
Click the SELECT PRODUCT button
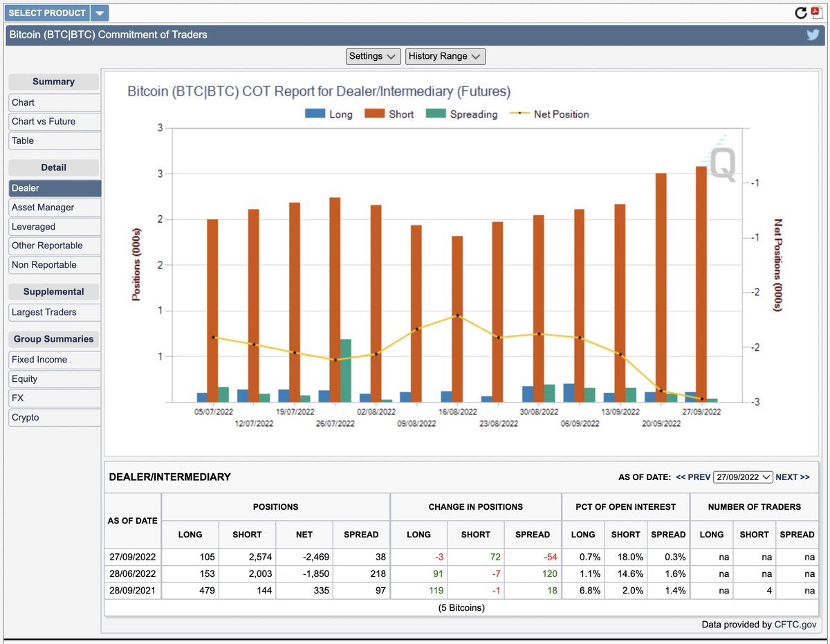[x=48, y=12]
